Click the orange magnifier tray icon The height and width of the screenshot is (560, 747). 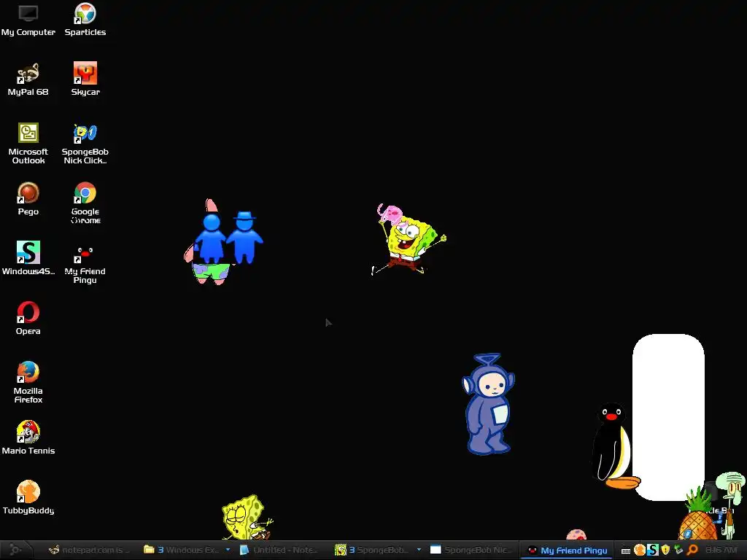[692, 551]
